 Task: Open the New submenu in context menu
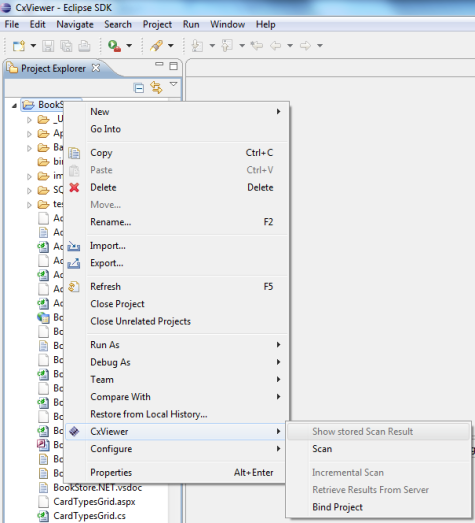click(177, 112)
